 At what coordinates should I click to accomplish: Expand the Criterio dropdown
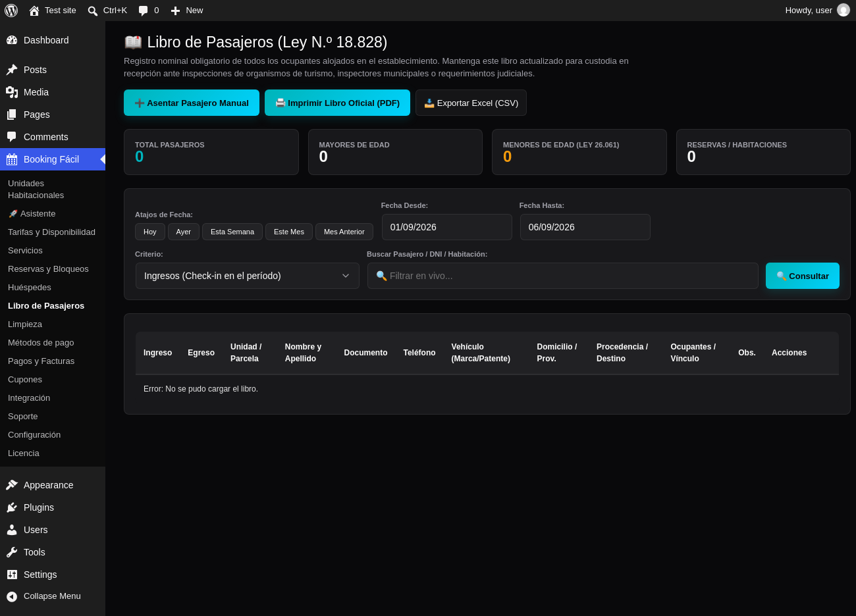pos(248,276)
